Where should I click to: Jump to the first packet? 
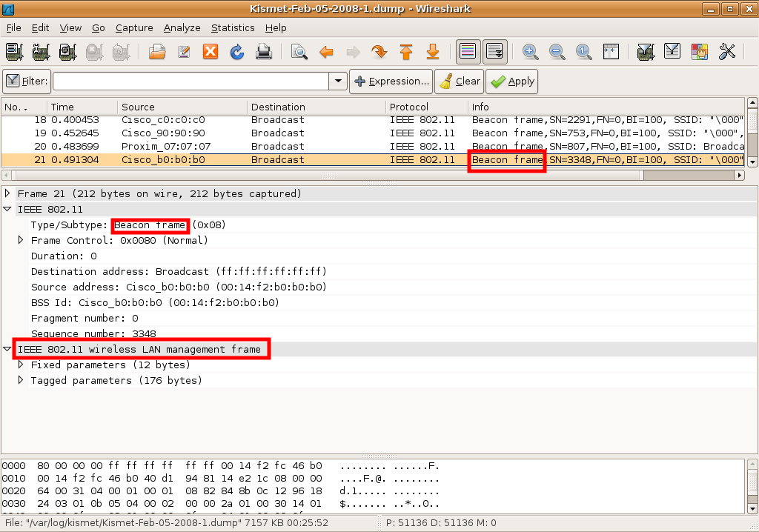[x=406, y=52]
